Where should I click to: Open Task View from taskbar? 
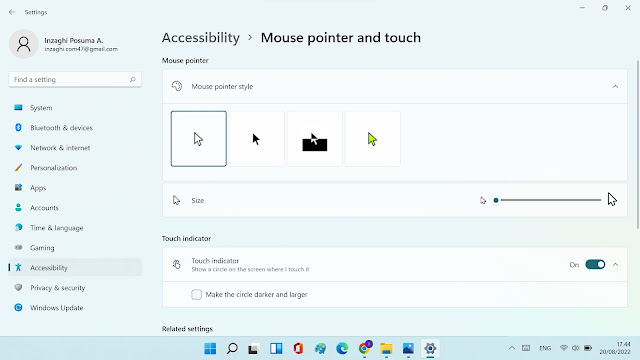coord(254,349)
